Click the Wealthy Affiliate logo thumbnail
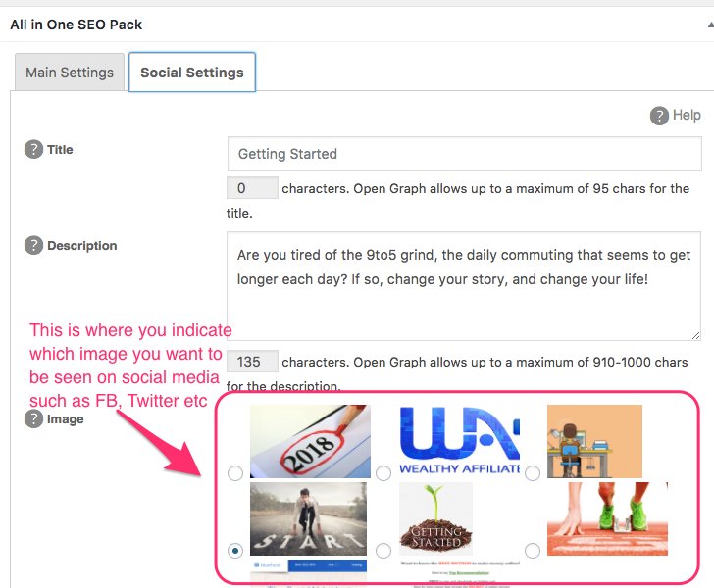The image size is (714, 588). click(459, 441)
